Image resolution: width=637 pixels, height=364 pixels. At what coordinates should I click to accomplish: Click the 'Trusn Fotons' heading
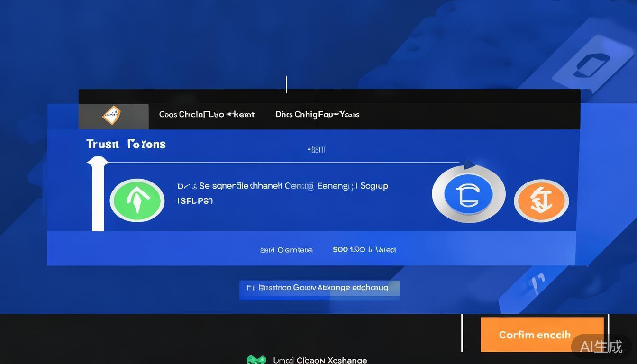point(126,144)
